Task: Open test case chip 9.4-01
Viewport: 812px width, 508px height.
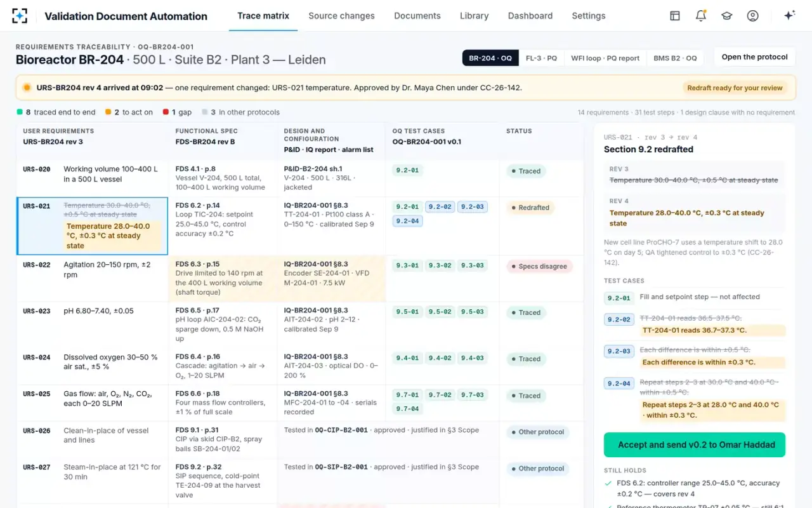Action: (x=407, y=358)
